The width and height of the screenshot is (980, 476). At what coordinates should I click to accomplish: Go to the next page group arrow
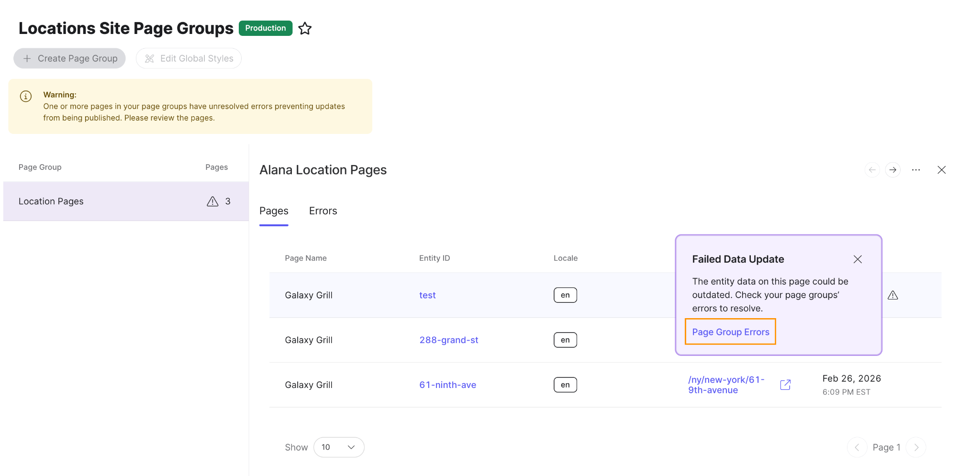(x=892, y=170)
